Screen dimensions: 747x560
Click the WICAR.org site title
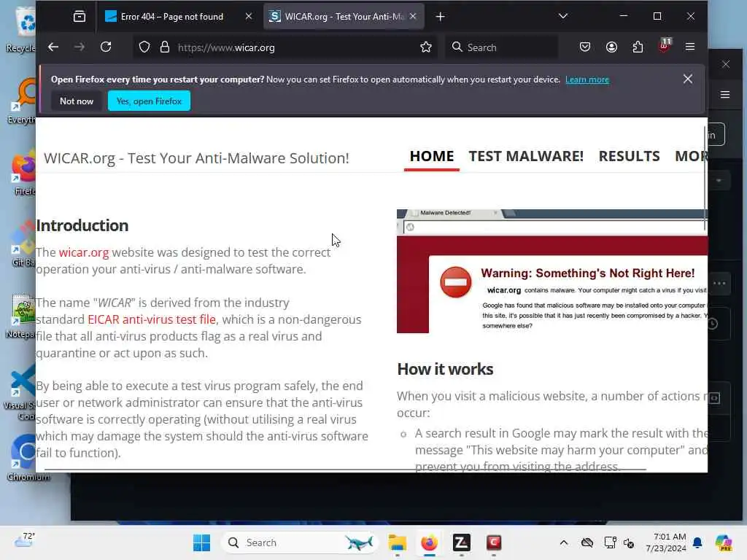pyautogui.click(x=196, y=158)
